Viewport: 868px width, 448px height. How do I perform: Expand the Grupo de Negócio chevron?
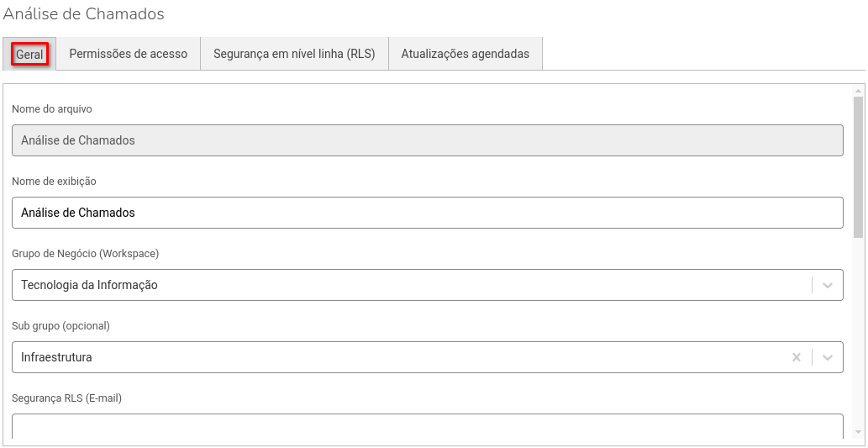828,285
